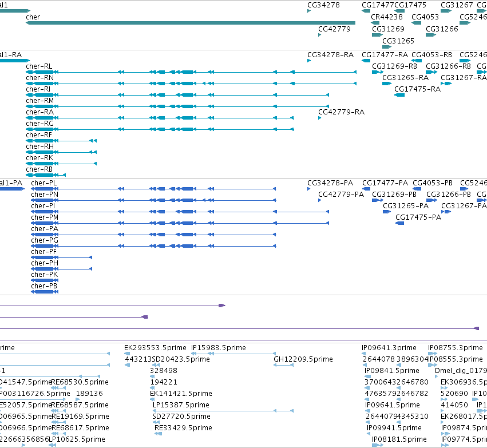
Task: Click the cher-RI transcript label
Action: pyautogui.click(x=38, y=89)
